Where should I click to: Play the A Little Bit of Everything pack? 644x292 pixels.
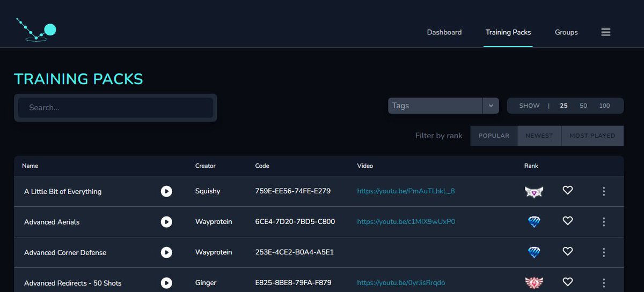tap(166, 191)
